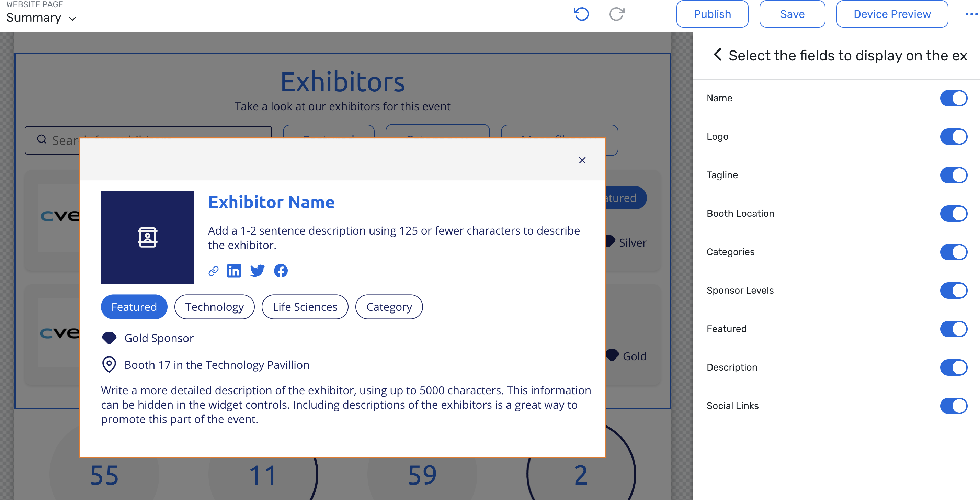This screenshot has width=980, height=500.
Task: Close the exhibitor preview popup
Action: click(582, 160)
